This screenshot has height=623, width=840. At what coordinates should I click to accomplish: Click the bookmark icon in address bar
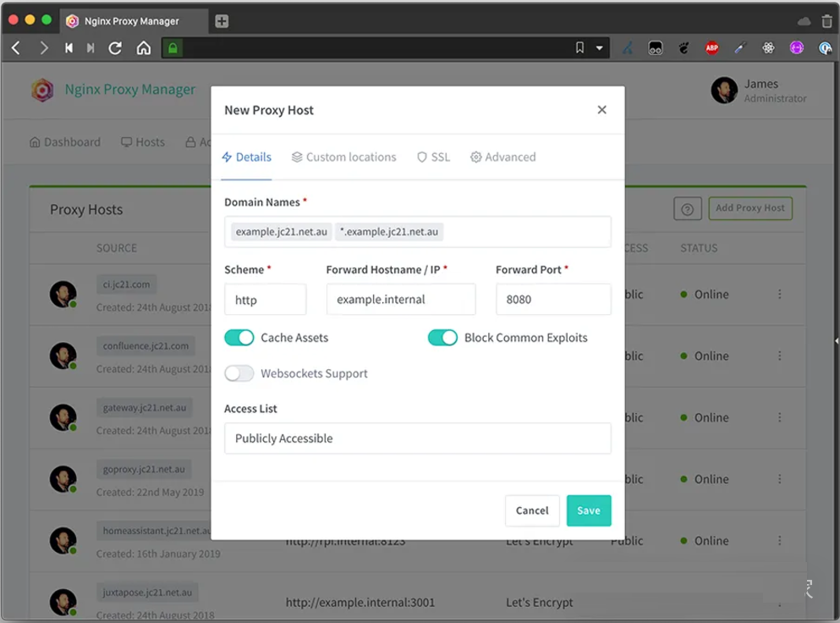click(579, 48)
